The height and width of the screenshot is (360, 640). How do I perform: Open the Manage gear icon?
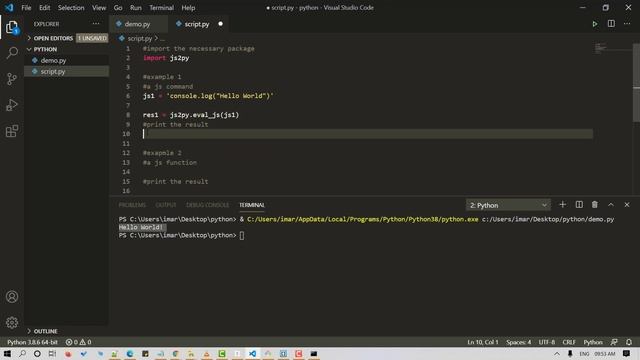[12, 322]
